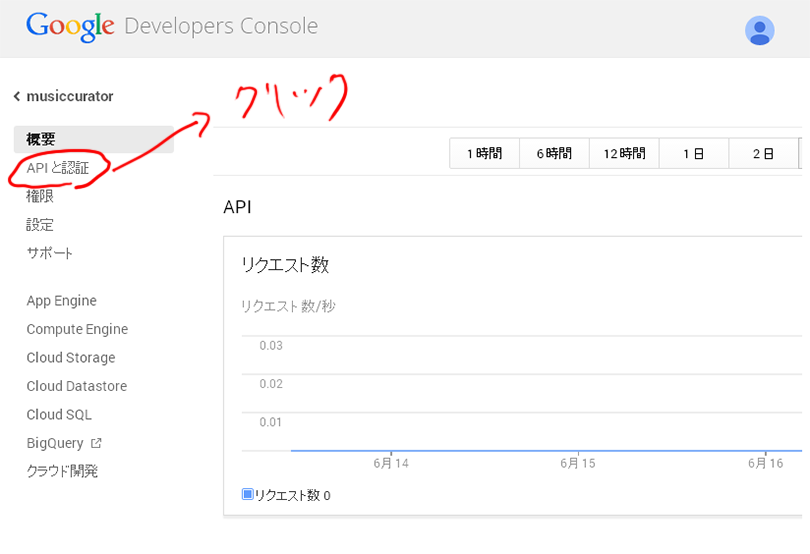Open サポート in the sidebar
The height and width of the screenshot is (554, 810).
point(50,253)
